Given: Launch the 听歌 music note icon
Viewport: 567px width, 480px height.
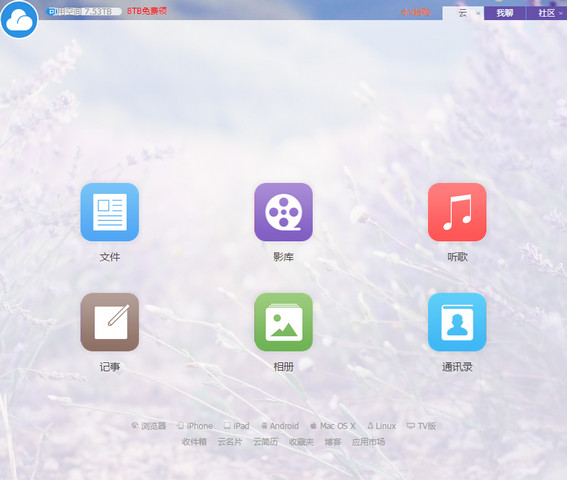Looking at the screenshot, I should tap(457, 212).
